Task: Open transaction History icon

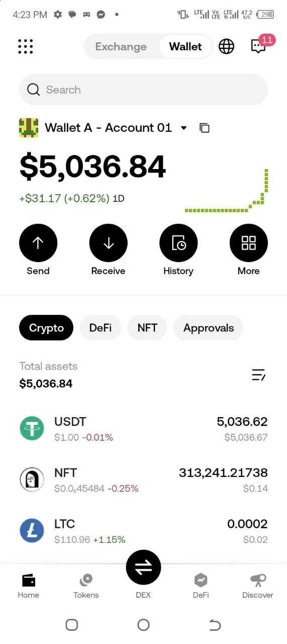Action: (x=178, y=243)
